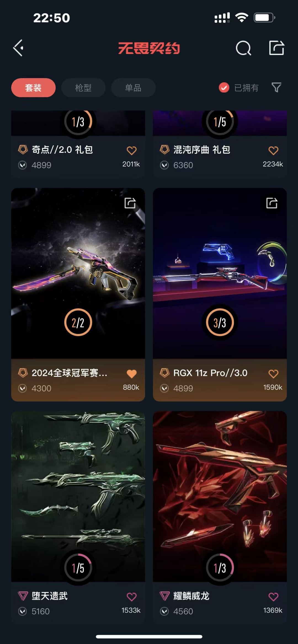Tap the RGX 3/3 progress ring

(220, 322)
